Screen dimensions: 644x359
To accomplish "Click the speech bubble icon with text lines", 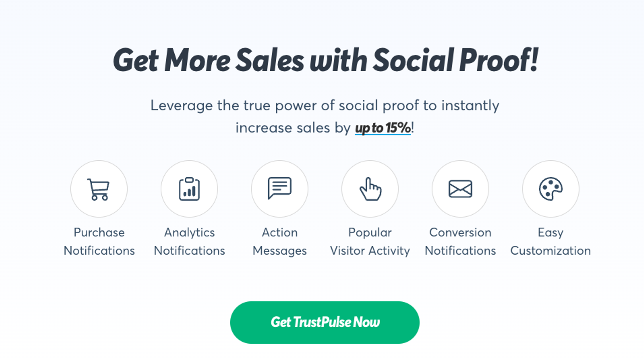I will click(x=279, y=186).
